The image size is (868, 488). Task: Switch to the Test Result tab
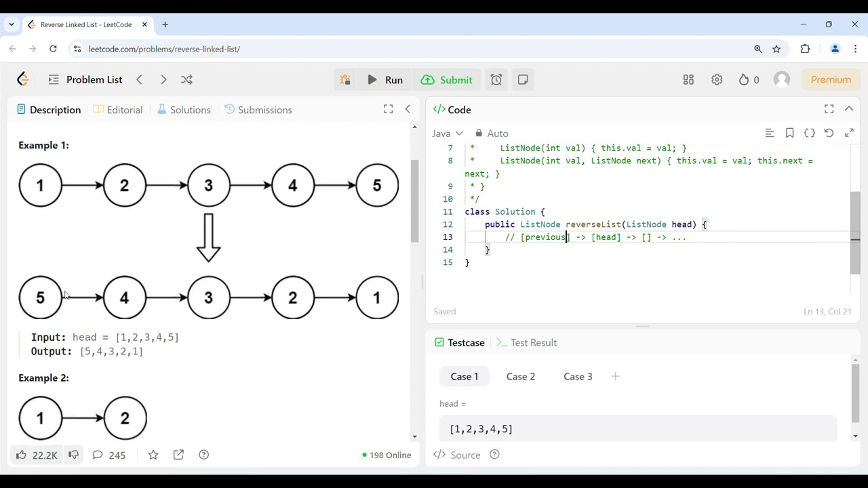(527, 343)
